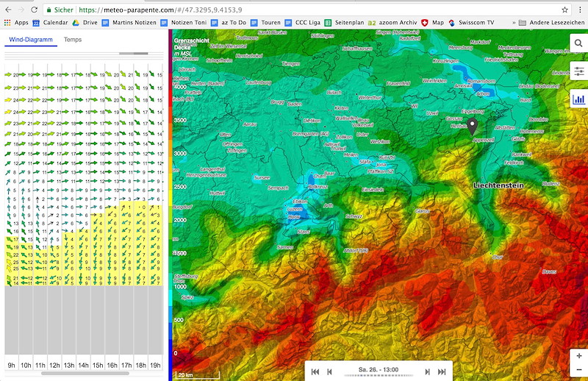Reload the page with the refresh icon
The width and height of the screenshot is (588, 381).
pos(34,10)
